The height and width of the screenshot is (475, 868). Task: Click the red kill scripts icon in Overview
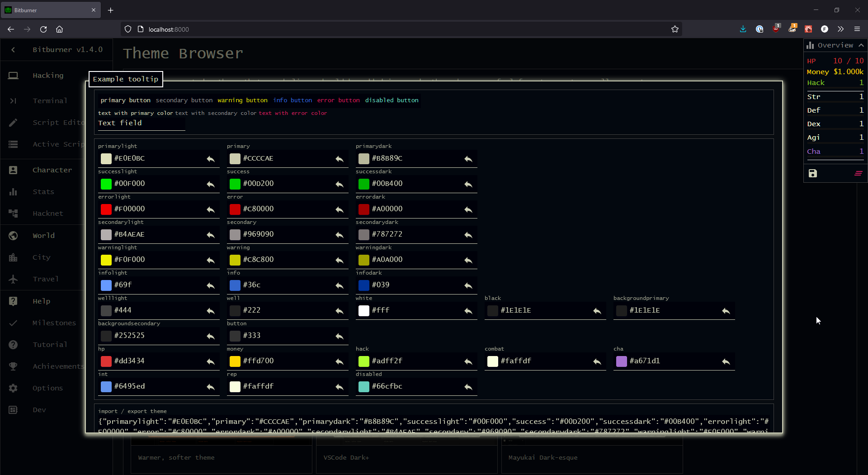(x=858, y=173)
